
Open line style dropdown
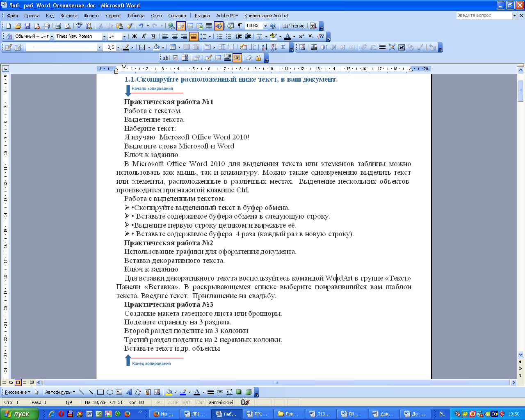[x=99, y=47]
